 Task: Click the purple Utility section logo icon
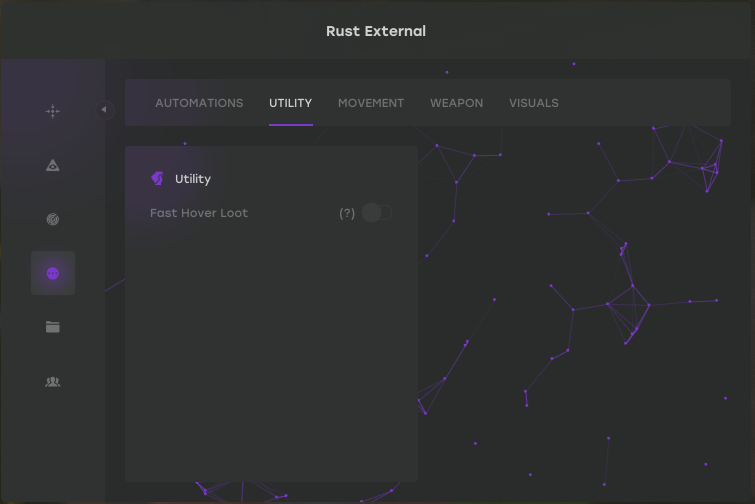tap(157, 179)
